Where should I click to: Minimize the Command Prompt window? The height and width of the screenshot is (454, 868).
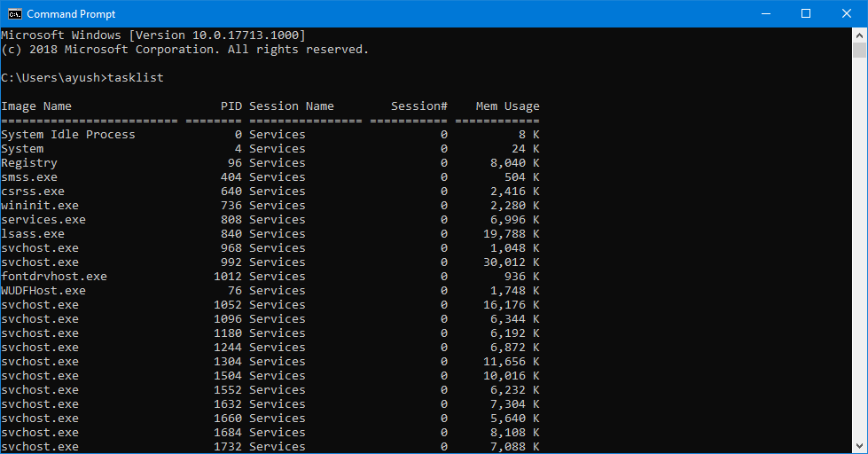(x=766, y=14)
